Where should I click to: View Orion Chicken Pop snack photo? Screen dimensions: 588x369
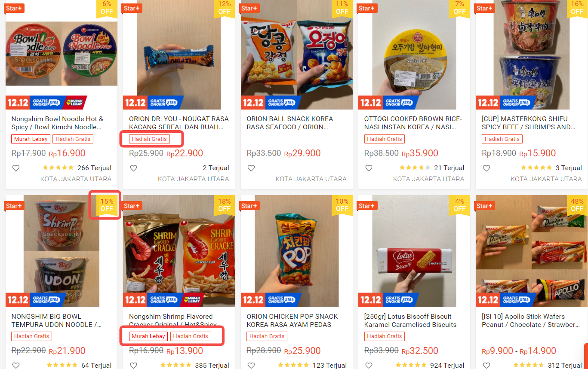coord(297,251)
